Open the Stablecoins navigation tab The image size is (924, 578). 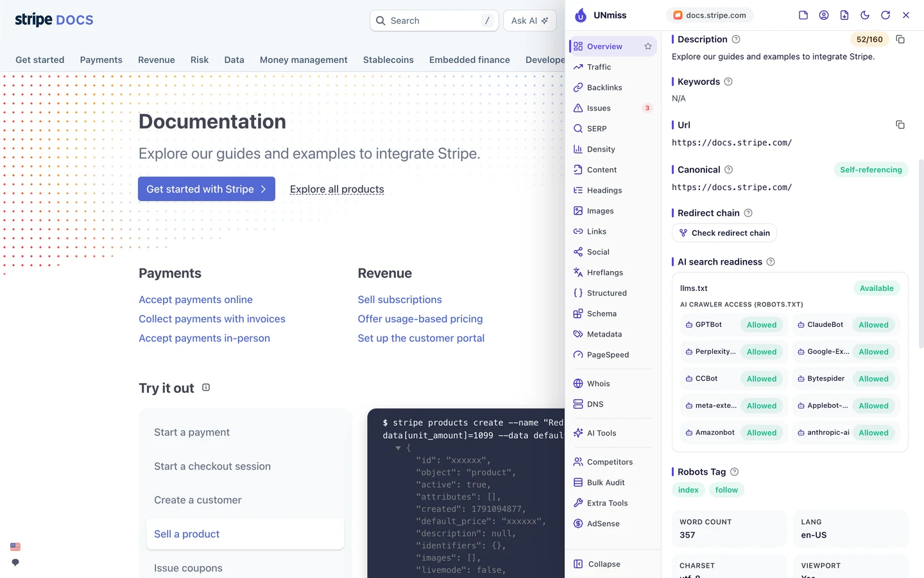pos(388,60)
